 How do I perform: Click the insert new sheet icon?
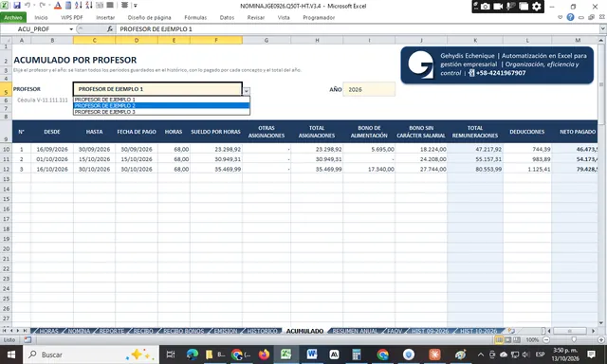[x=511, y=331]
